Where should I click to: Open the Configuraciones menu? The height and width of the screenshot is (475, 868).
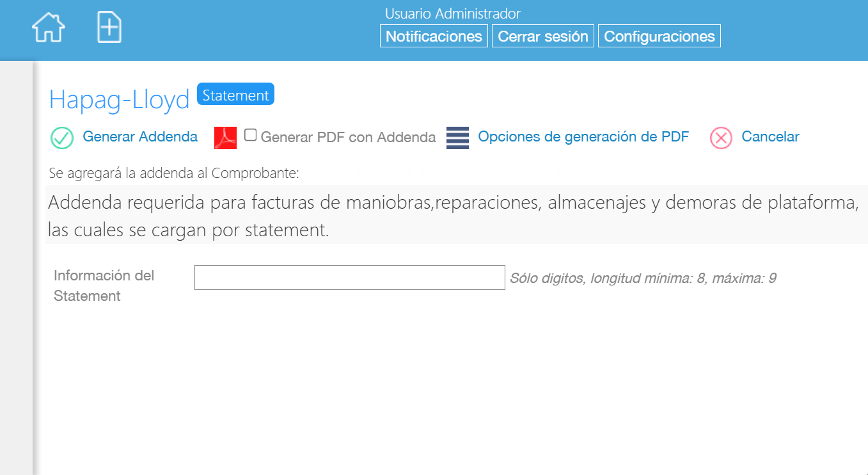coord(659,36)
